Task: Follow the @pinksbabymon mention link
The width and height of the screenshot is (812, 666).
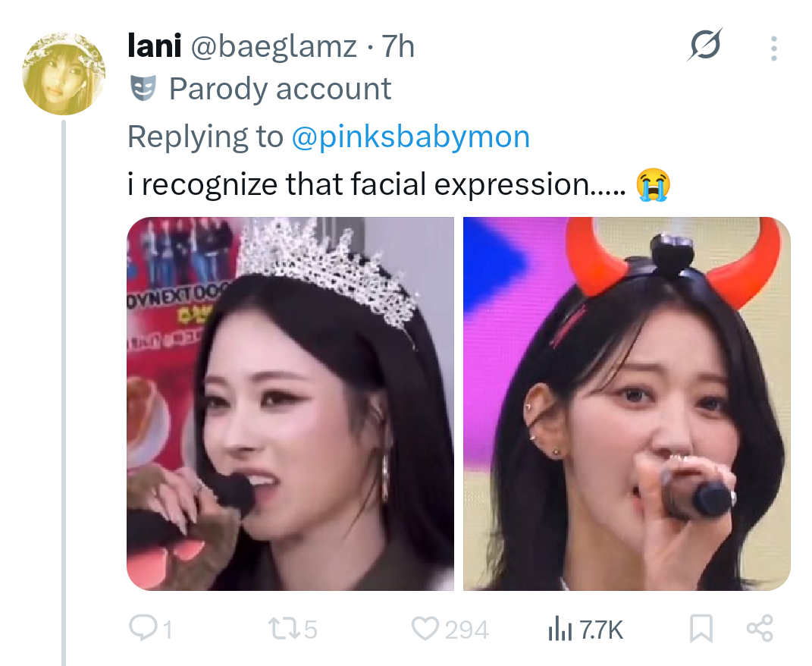Action: click(411, 137)
